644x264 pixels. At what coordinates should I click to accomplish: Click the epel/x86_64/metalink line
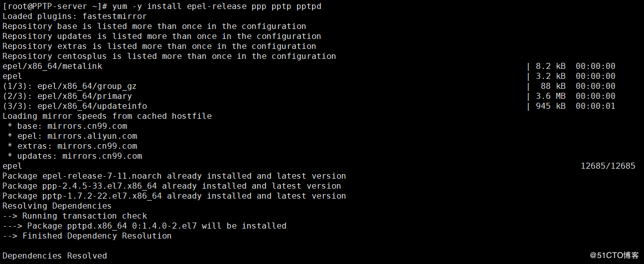52,66
